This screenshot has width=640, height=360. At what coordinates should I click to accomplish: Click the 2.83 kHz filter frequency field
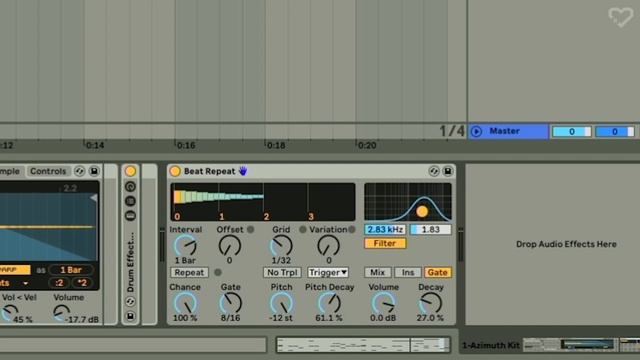tap(385, 229)
